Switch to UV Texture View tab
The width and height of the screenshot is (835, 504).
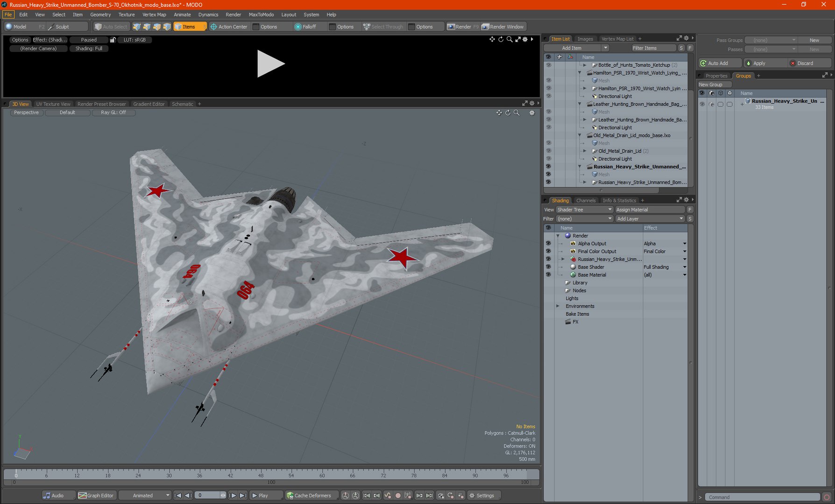click(x=53, y=104)
